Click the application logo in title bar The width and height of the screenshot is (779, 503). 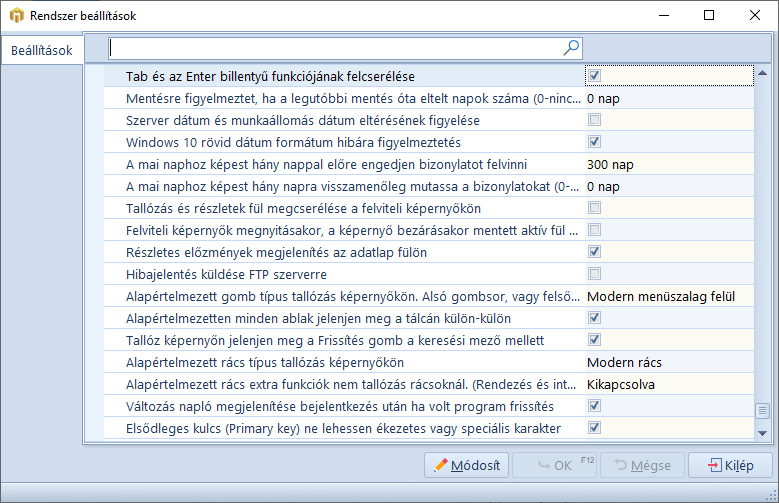(15, 16)
